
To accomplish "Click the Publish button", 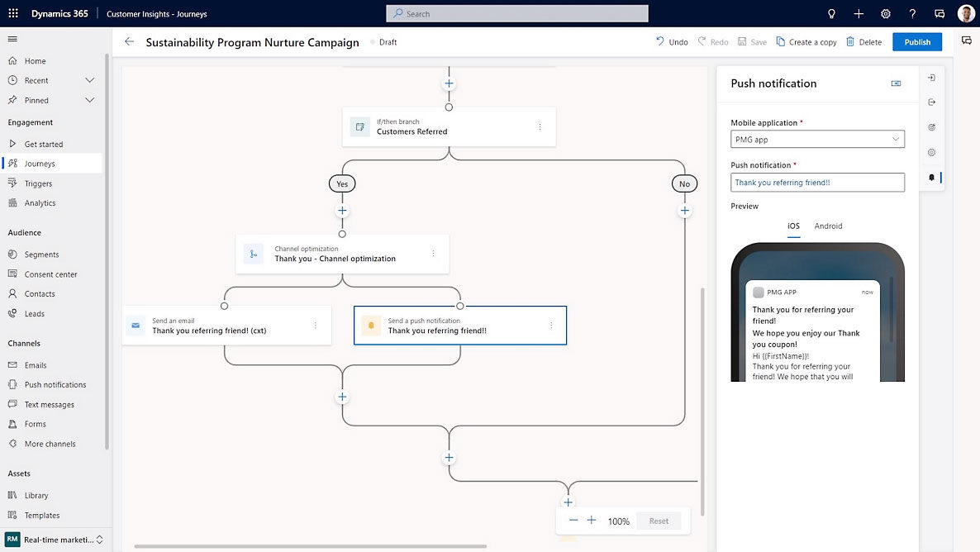I will click(916, 42).
